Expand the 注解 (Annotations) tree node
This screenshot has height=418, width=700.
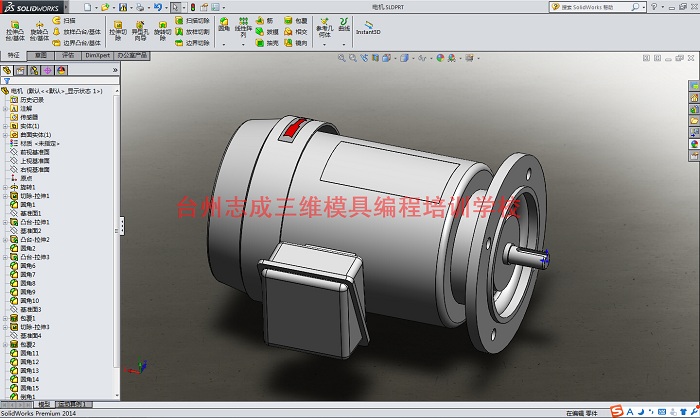point(5,109)
